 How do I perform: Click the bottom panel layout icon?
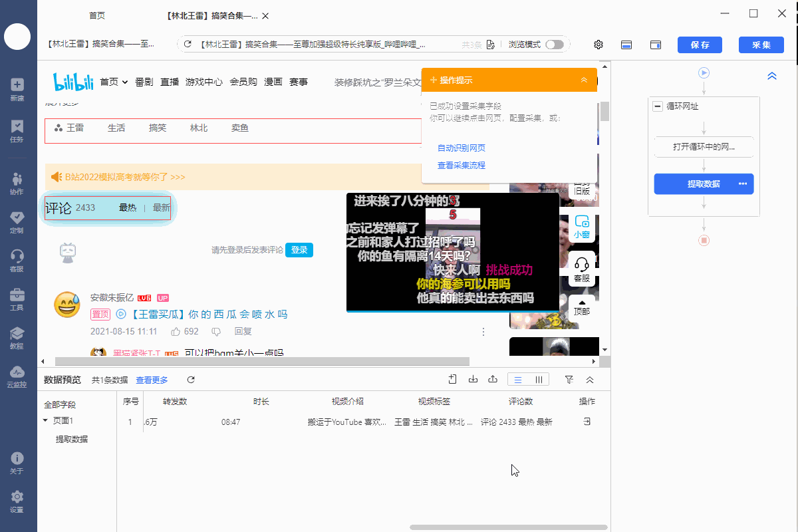[x=626, y=45]
